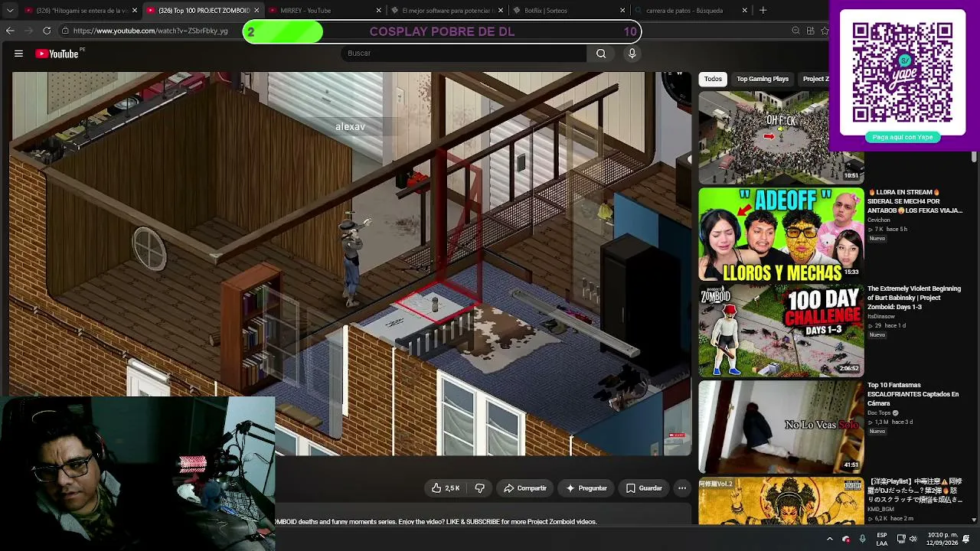Open the taskbar notification bell

[x=966, y=539]
